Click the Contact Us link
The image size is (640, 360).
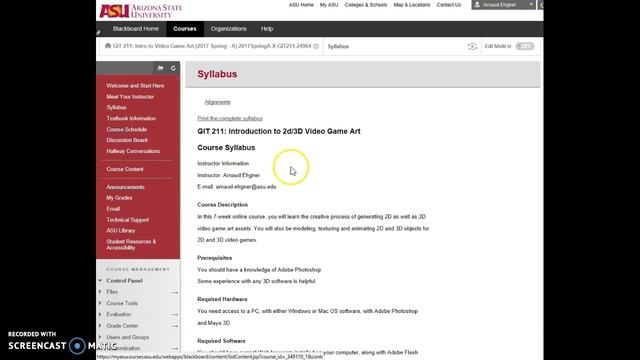click(449, 5)
